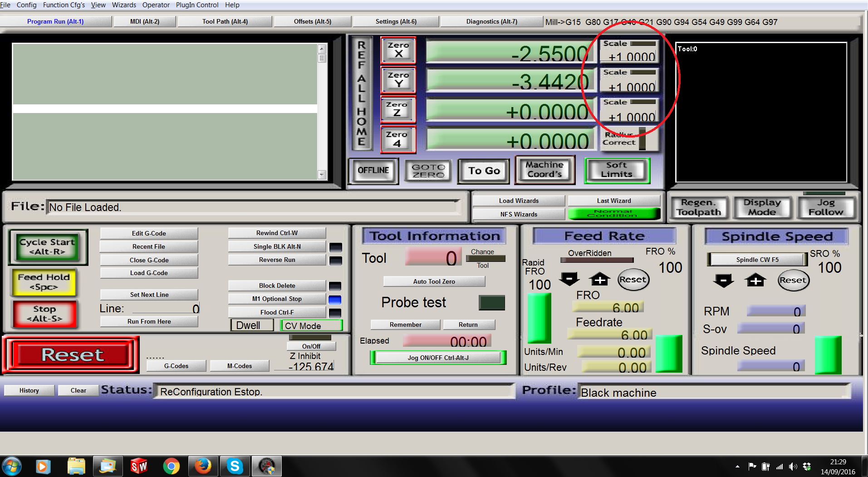Click the Tool number field
Image resolution: width=868 pixels, height=477 pixels.
click(433, 258)
